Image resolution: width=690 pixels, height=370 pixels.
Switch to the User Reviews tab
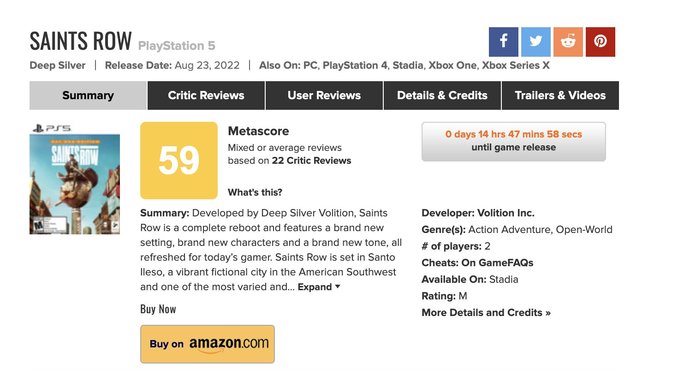[x=324, y=95]
